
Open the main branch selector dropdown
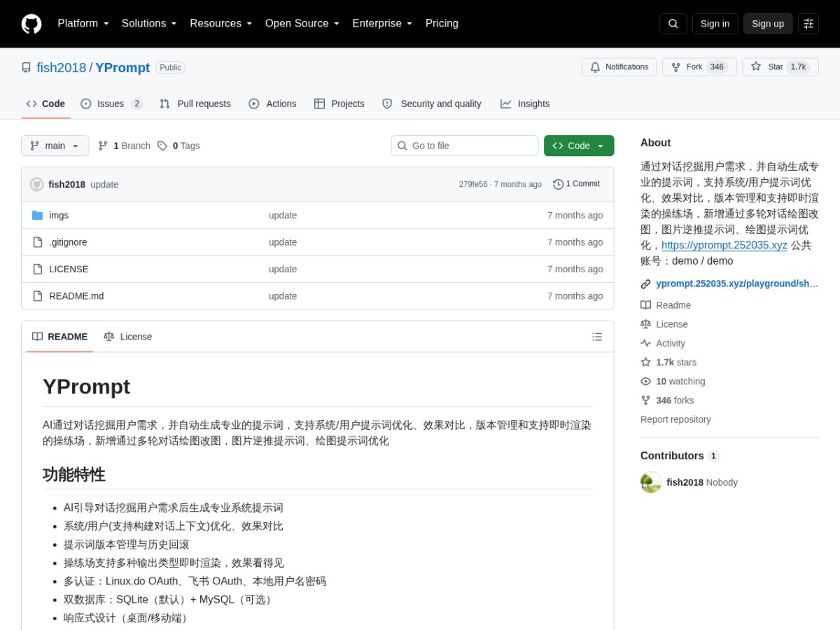[55, 146]
